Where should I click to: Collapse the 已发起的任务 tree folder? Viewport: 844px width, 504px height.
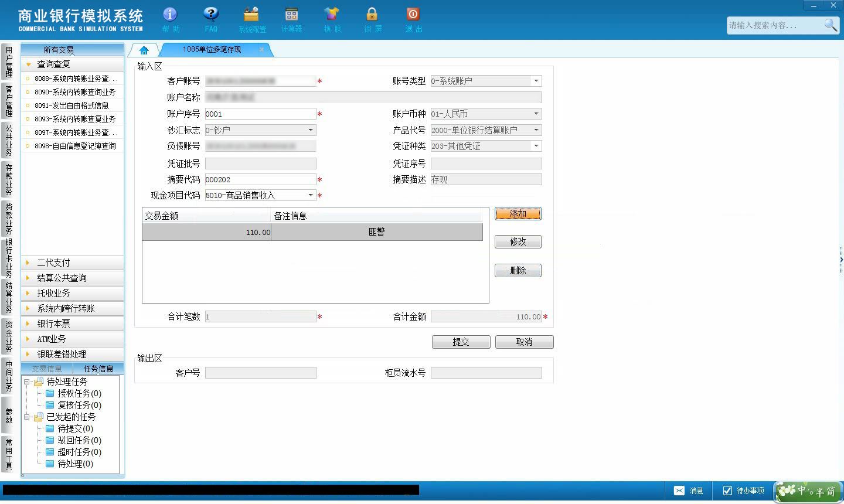click(27, 417)
